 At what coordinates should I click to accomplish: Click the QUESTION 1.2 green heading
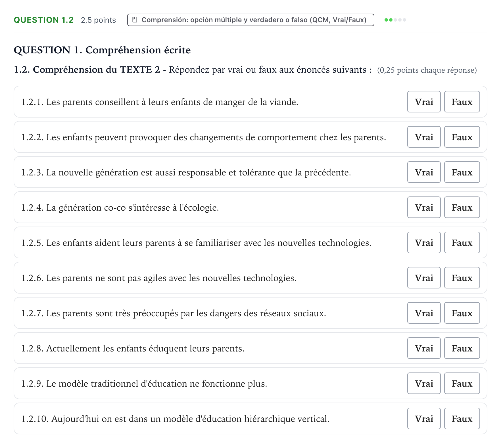[43, 20]
